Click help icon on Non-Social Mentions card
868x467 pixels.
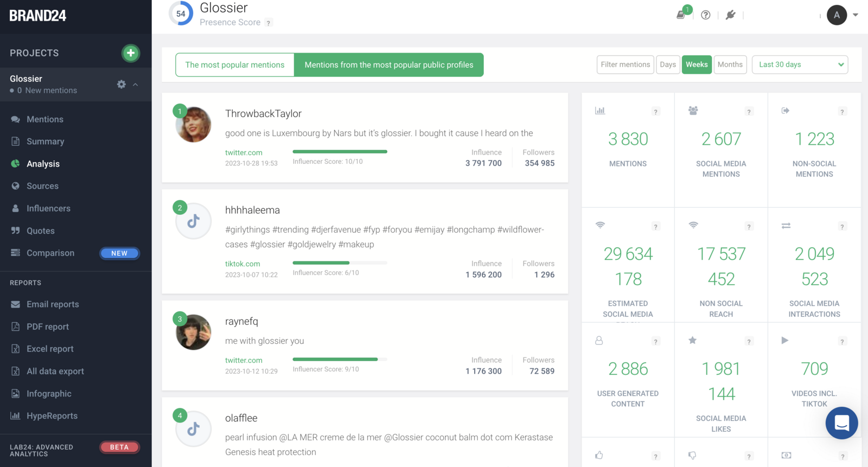point(842,112)
